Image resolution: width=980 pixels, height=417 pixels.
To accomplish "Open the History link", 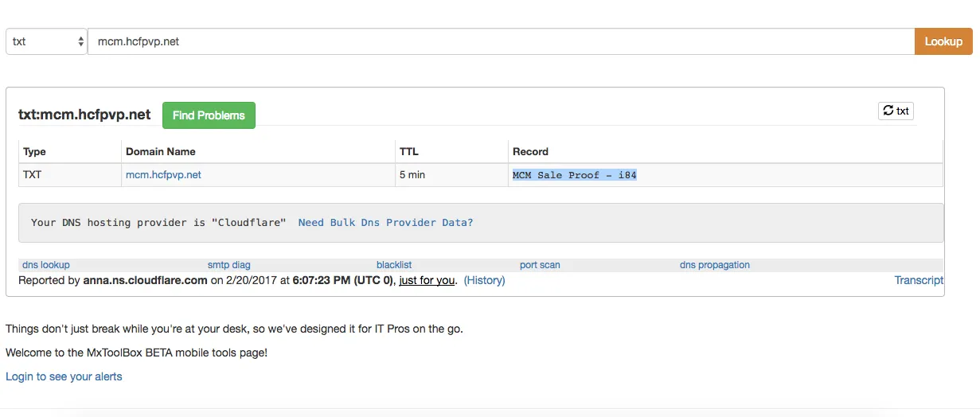I will tap(484, 280).
